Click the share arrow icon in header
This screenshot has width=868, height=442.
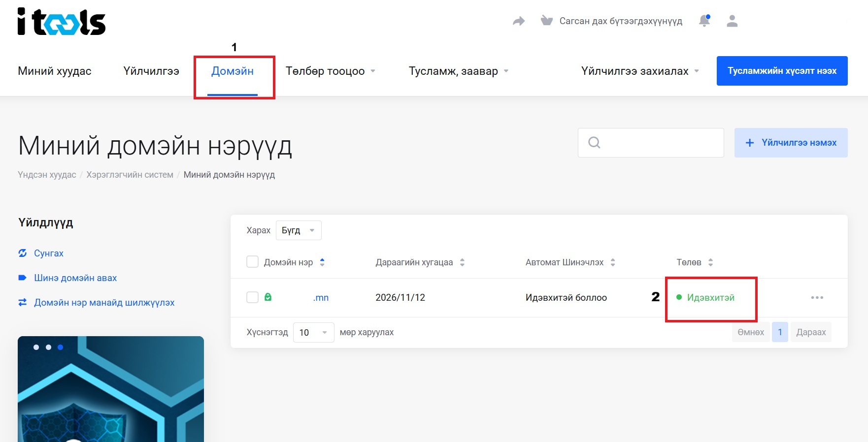(x=519, y=21)
